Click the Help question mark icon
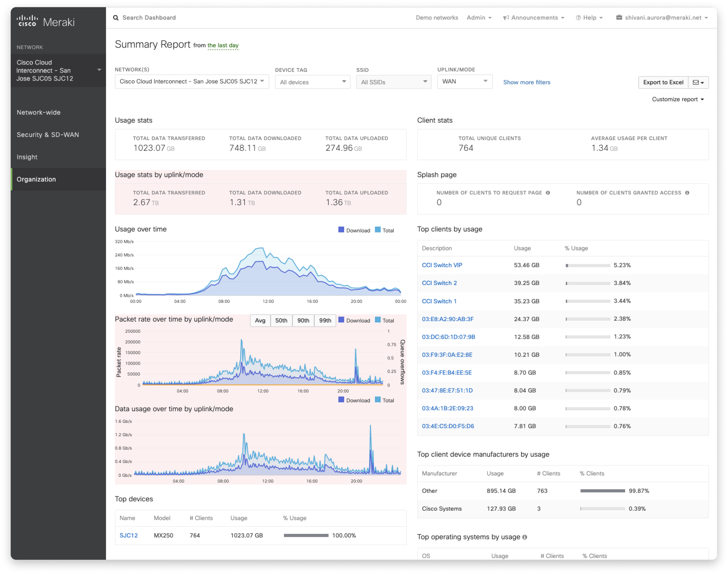 [578, 18]
